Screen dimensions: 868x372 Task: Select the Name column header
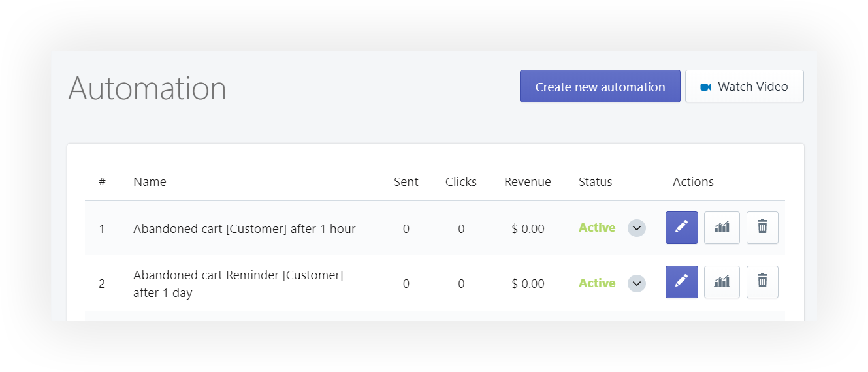click(150, 182)
